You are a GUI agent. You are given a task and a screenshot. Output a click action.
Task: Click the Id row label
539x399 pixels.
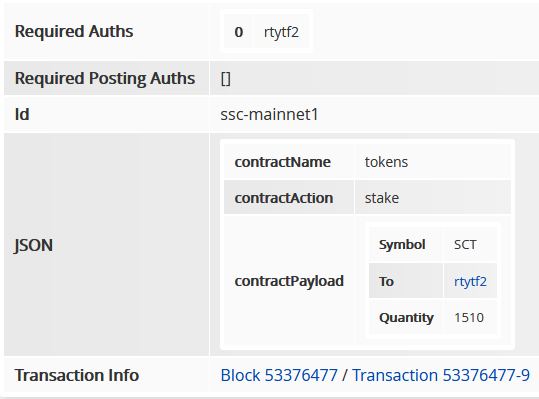point(22,114)
